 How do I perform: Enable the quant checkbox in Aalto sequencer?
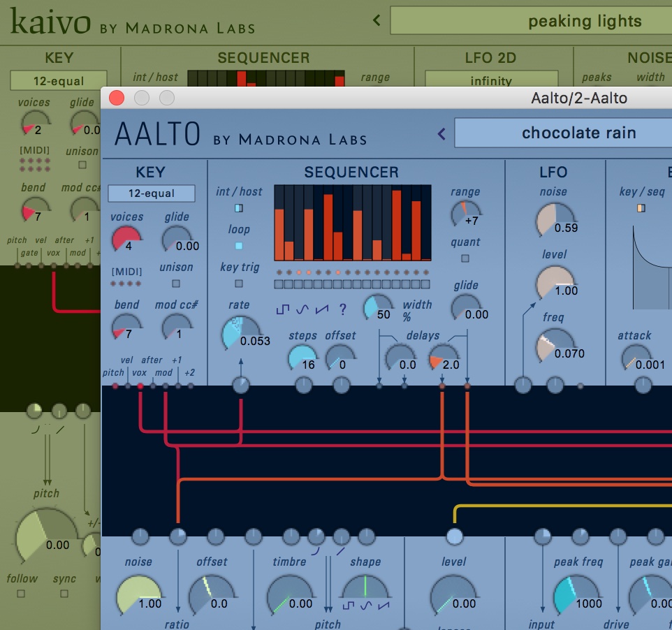(x=465, y=258)
